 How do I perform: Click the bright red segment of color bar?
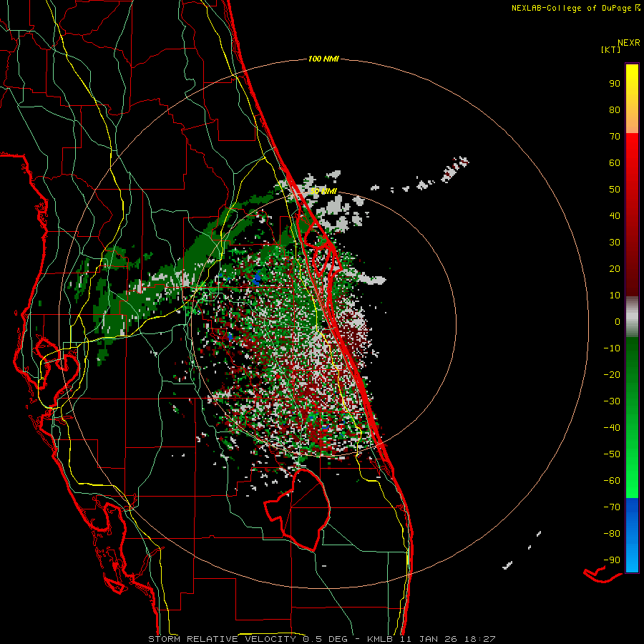coord(632,150)
